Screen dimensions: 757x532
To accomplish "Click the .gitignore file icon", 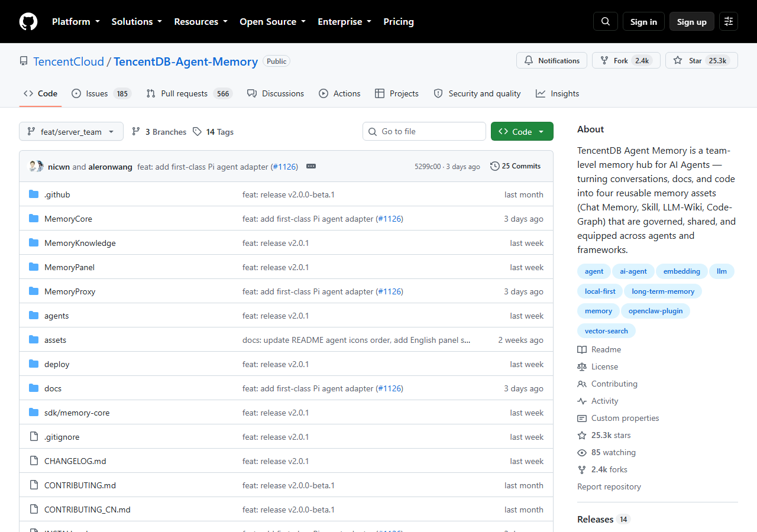I will click(x=34, y=437).
